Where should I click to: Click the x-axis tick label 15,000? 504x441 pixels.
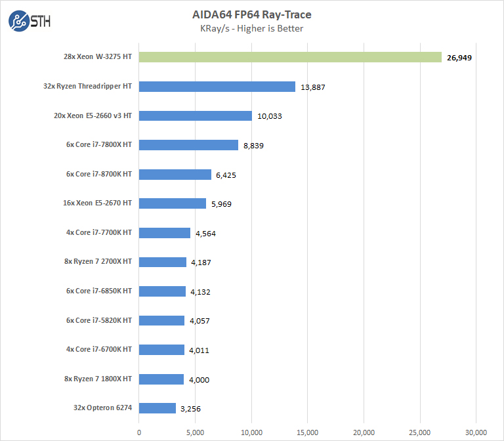(x=308, y=433)
